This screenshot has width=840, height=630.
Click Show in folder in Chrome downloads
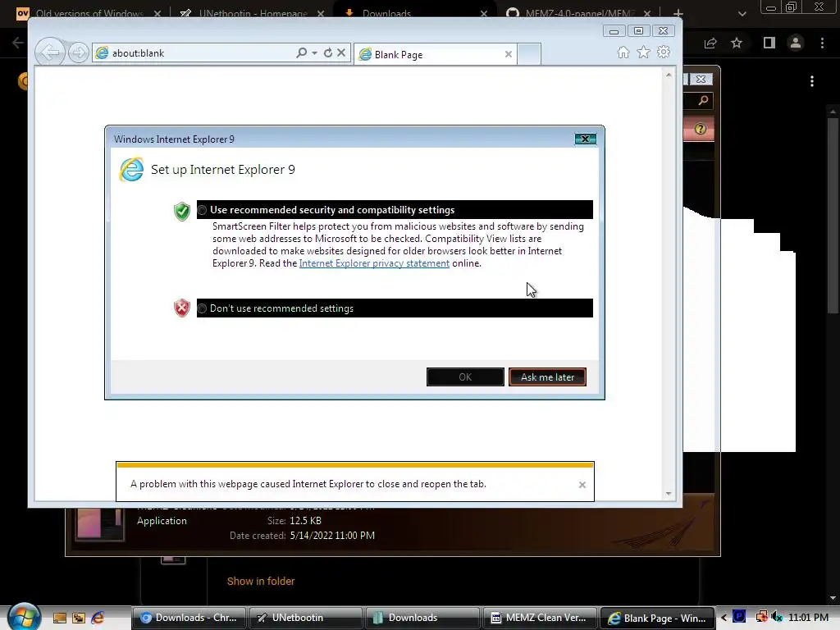(x=261, y=582)
